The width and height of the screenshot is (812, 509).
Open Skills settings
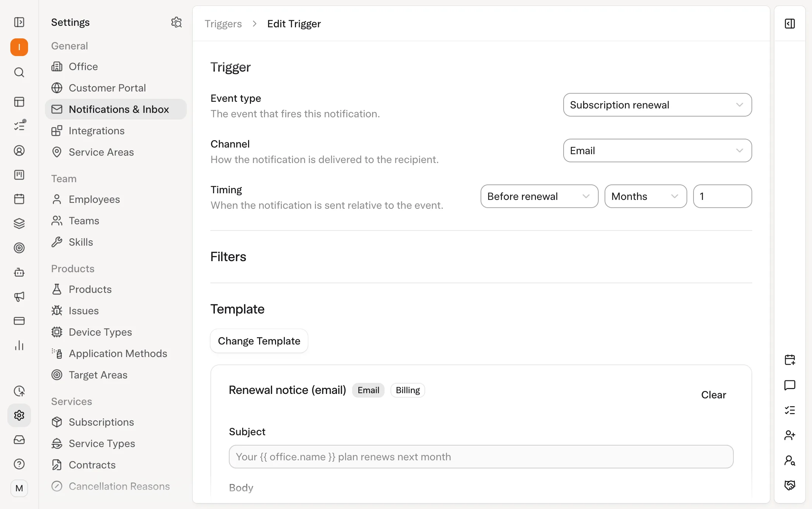pos(116,242)
